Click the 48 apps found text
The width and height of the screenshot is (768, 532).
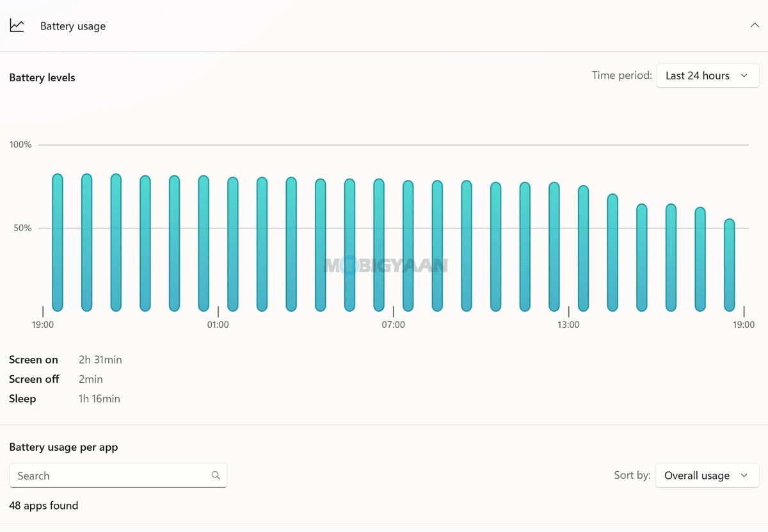(44, 506)
